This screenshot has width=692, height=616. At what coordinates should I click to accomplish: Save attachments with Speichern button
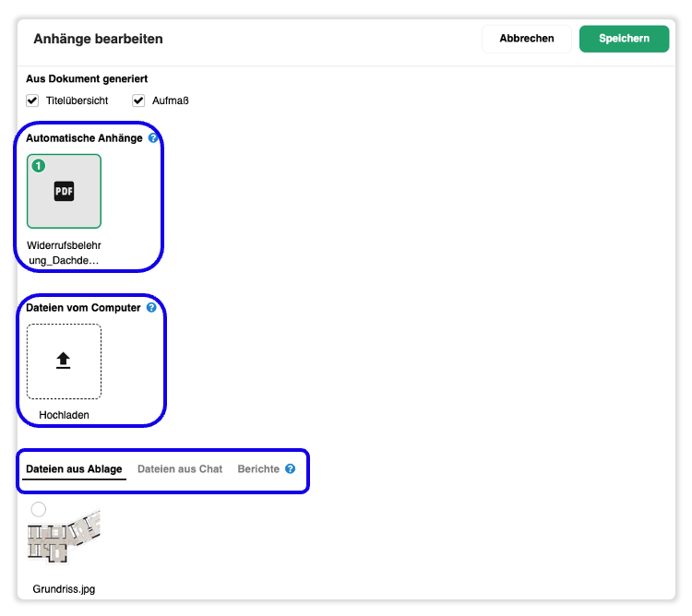pos(624,39)
